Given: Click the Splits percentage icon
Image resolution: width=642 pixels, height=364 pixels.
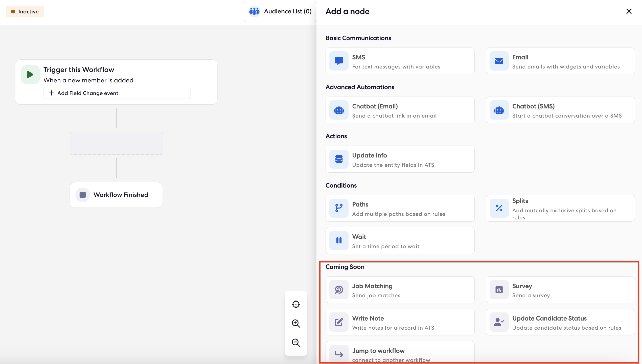Looking at the screenshot, I should tap(499, 208).
